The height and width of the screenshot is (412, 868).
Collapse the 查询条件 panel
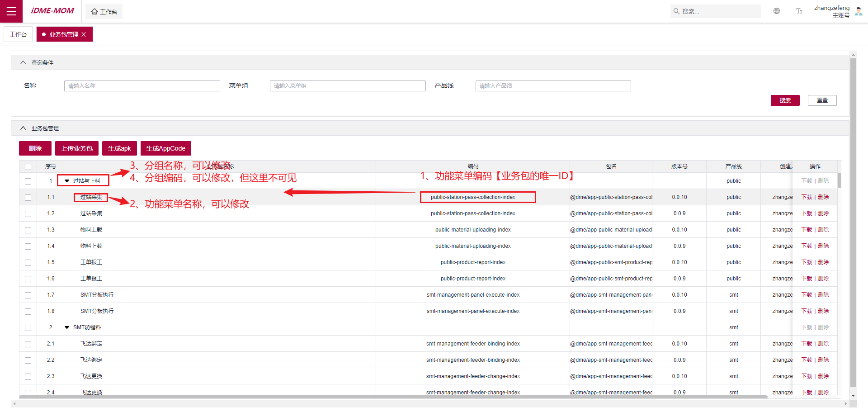pyautogui.click(x=23, y=63)
